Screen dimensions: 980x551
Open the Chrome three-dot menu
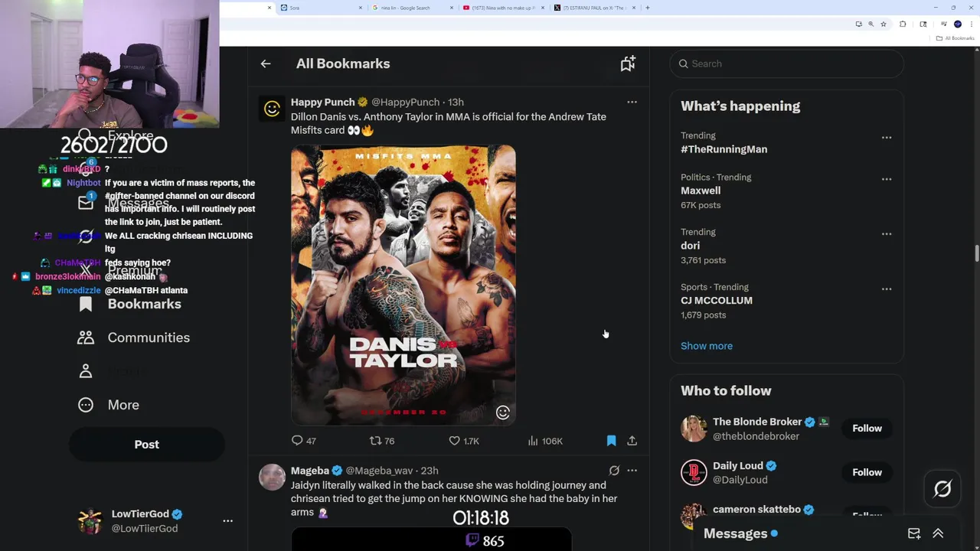970,24
